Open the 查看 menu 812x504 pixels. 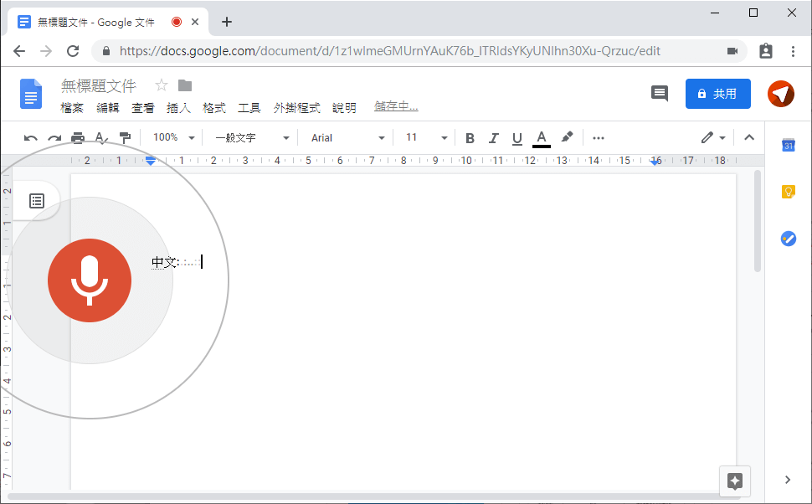coord(143,108)
